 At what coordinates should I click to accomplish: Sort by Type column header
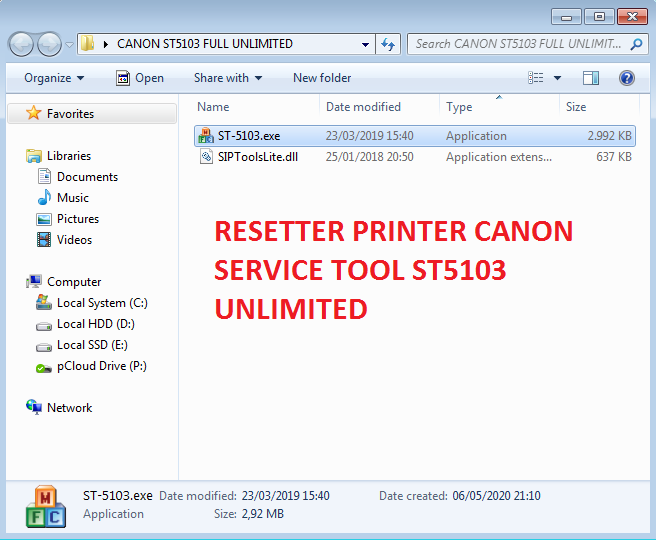(499, 107)
